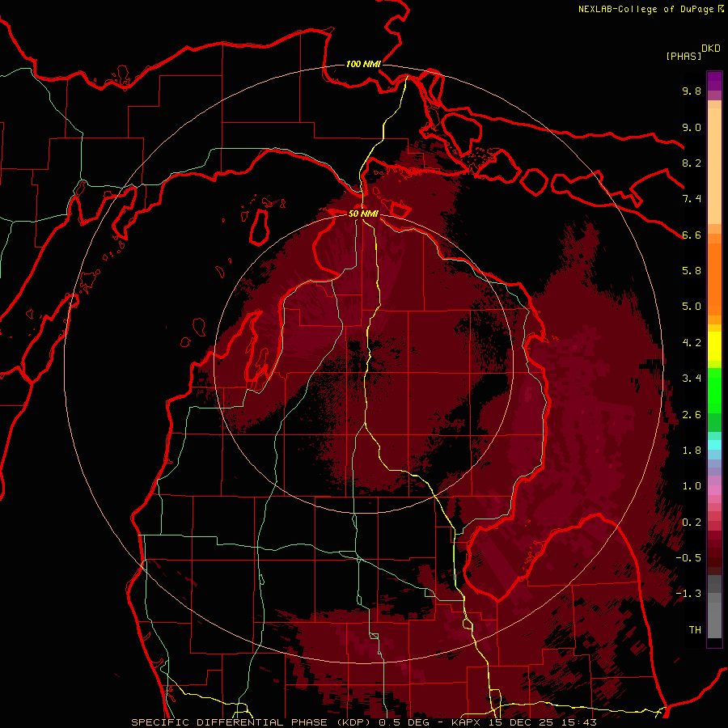Viewport: 728px width, 728px height.
Task: Click the 5.0 value on color scale
Action: [x=692, y=307]
